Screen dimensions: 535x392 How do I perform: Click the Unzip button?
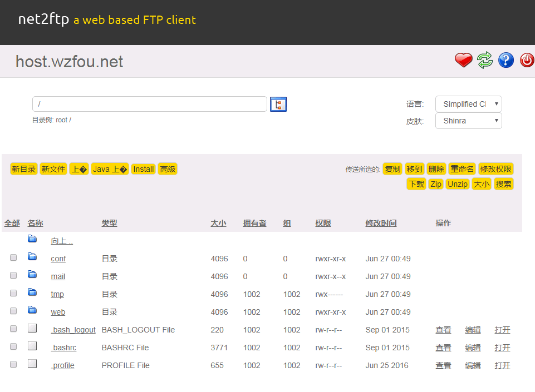point(458,184)
